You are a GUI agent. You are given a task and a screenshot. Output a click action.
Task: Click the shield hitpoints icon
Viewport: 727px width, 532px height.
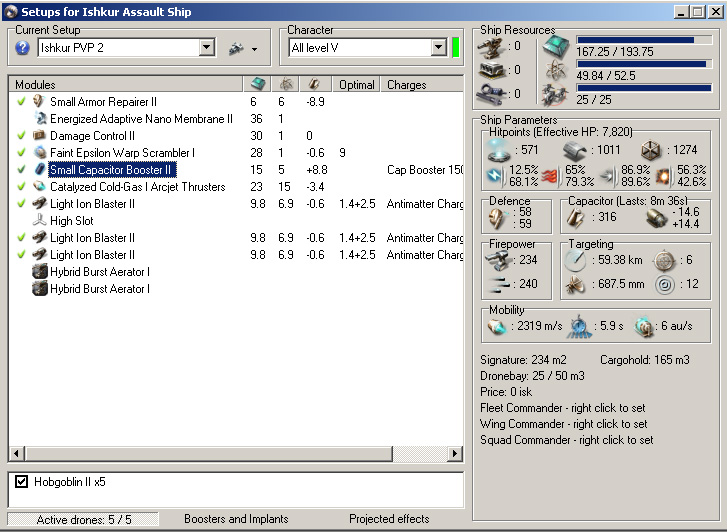499,150
